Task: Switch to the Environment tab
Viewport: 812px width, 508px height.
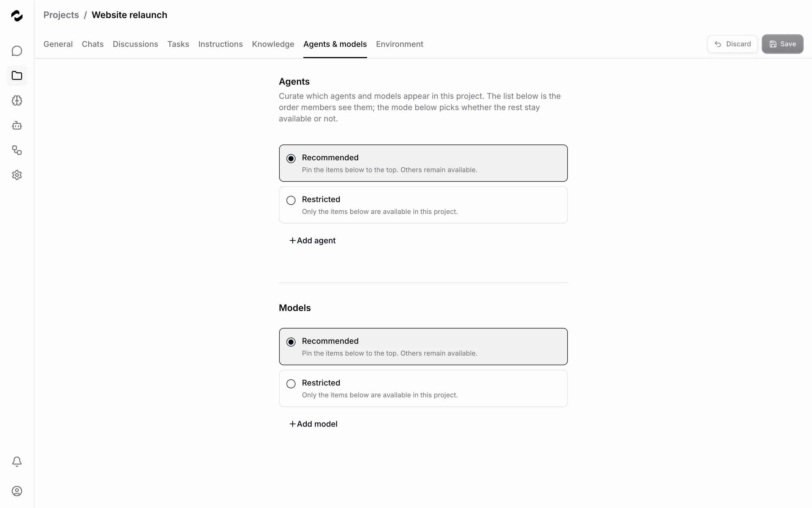Action: (400, 44)
